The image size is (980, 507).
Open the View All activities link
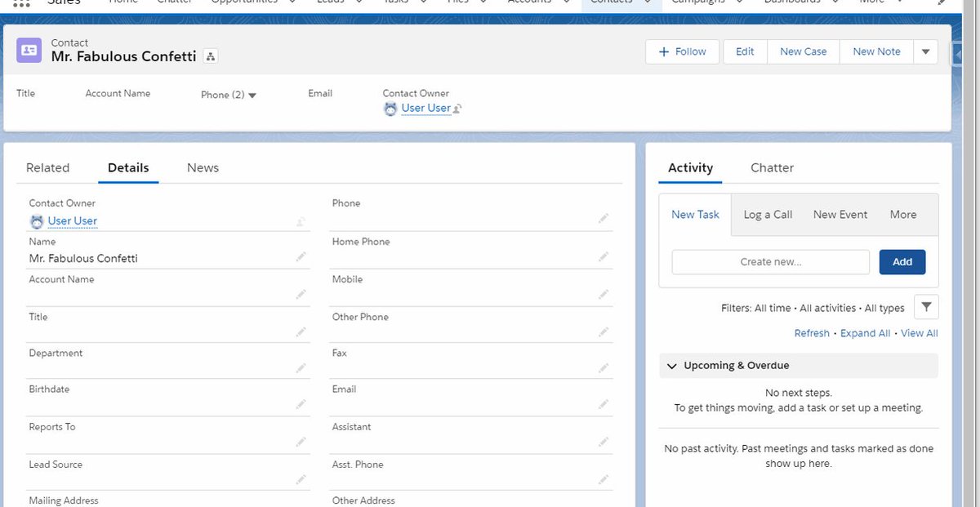coord(920,333)
